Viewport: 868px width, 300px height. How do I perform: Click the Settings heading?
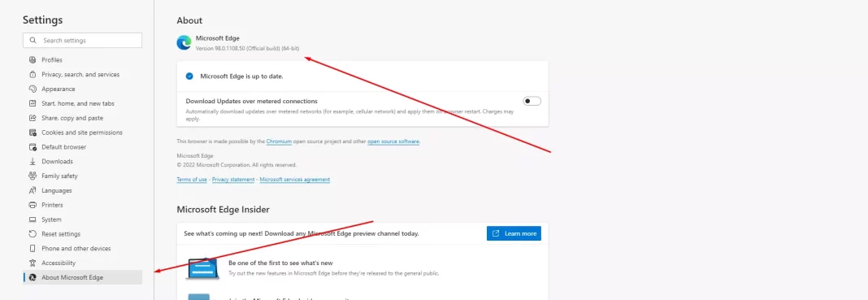point(42,20)
